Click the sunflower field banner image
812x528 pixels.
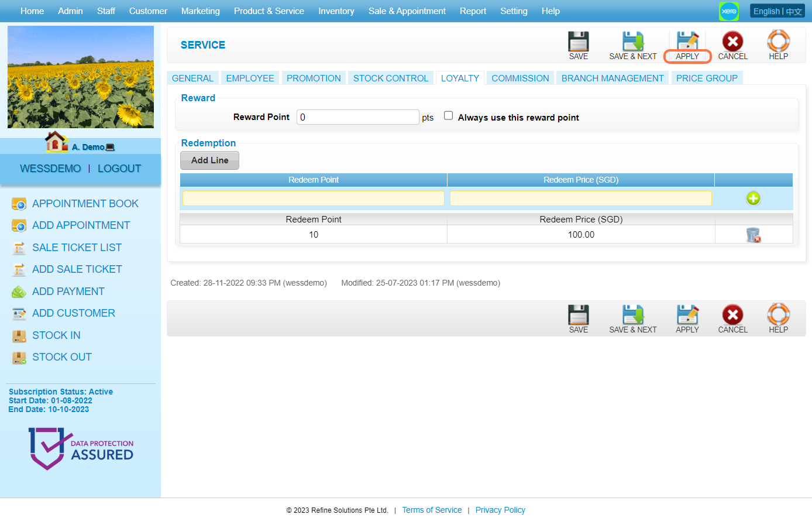tap(81, 77)
